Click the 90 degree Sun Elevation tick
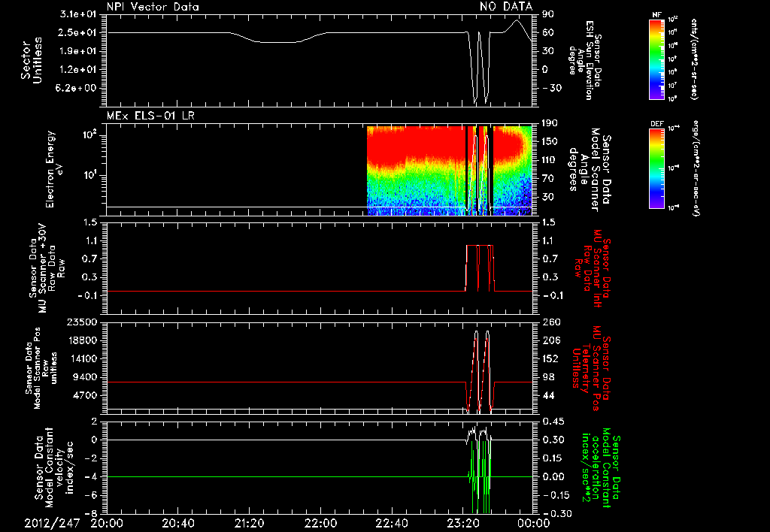 (548, 14)
